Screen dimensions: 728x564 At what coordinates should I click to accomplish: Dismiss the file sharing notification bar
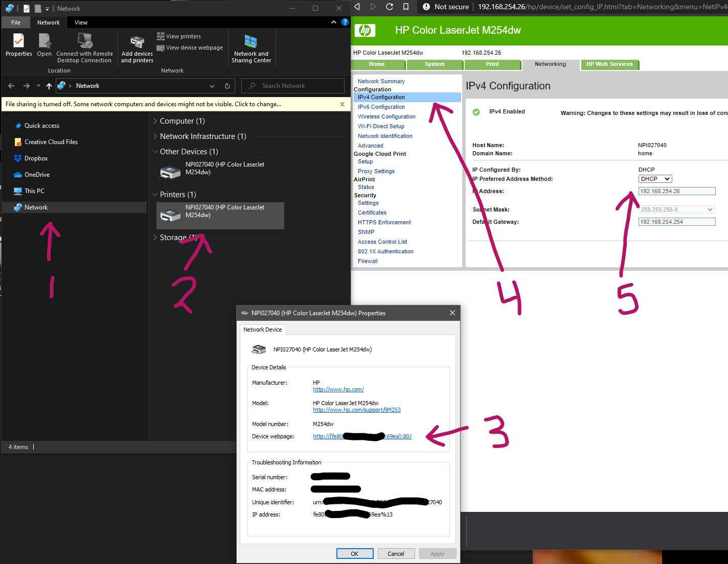click(x=342, y=104)
